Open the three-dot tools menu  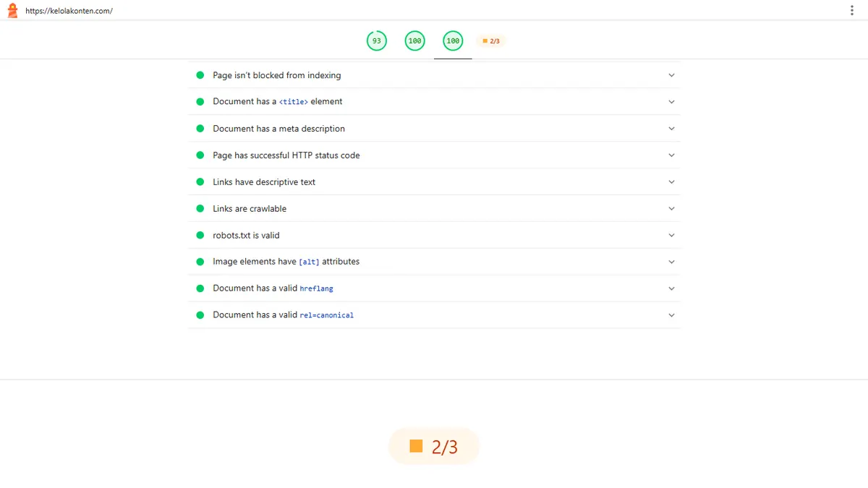click(x=852, y=11)
